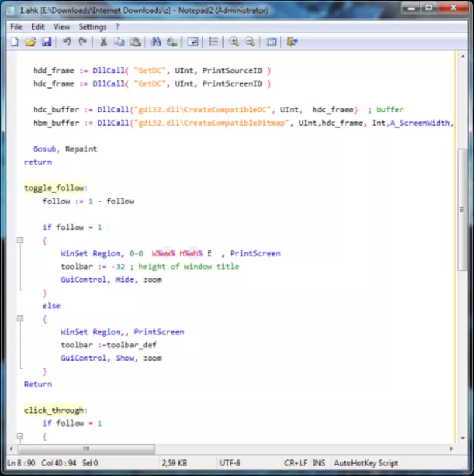Click the '; buffer' comment text
This screenshot has height=476, width=474.
tap(386, 110)
